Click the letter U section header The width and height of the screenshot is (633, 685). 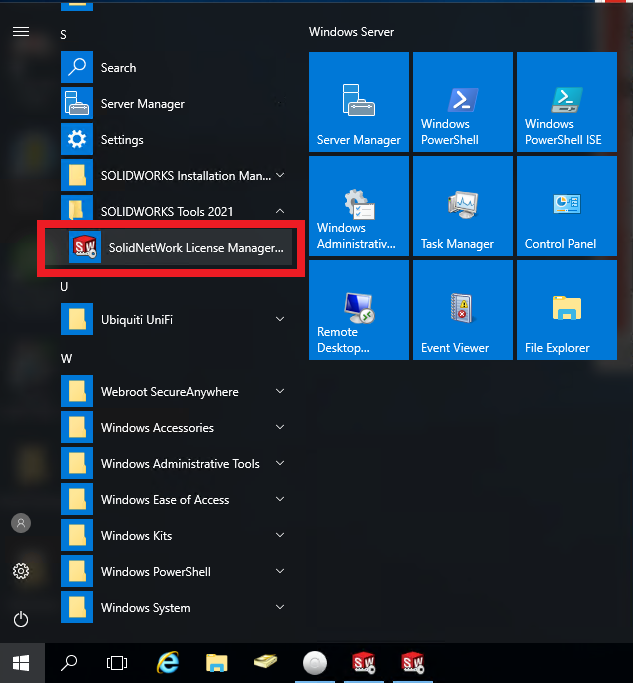64,287
